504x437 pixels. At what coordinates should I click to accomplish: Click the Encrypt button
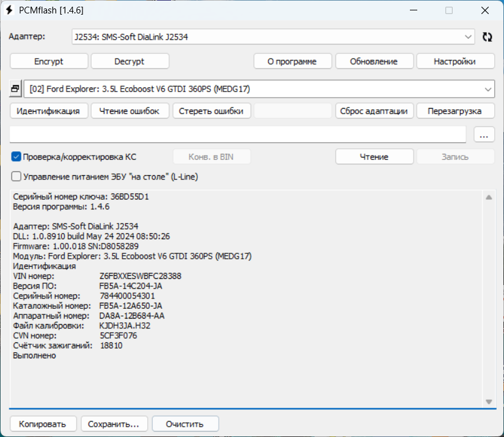pyautogui.click(x=49, y=61)
